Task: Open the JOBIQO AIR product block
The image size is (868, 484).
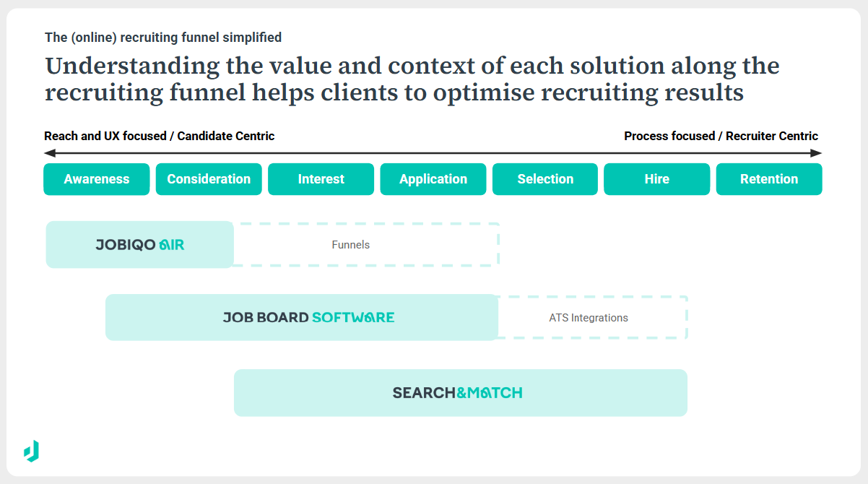Action: click(140, 245)
